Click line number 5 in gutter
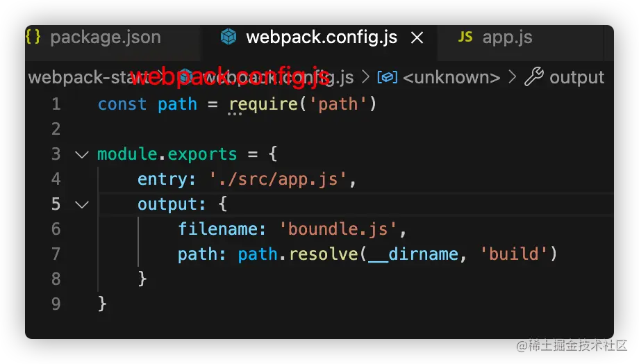Viewport: 639px width, 364px height. [x=56, y=204]
